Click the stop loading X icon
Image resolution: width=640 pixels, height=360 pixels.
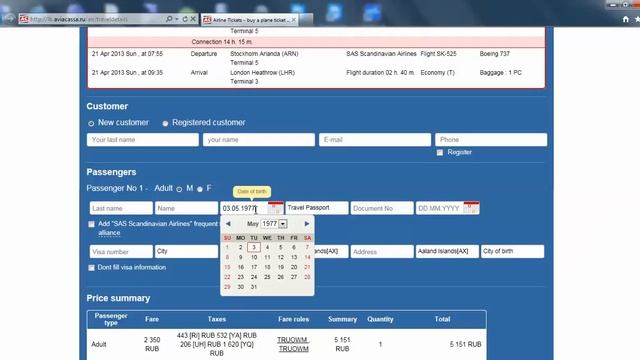click(193, 19)
